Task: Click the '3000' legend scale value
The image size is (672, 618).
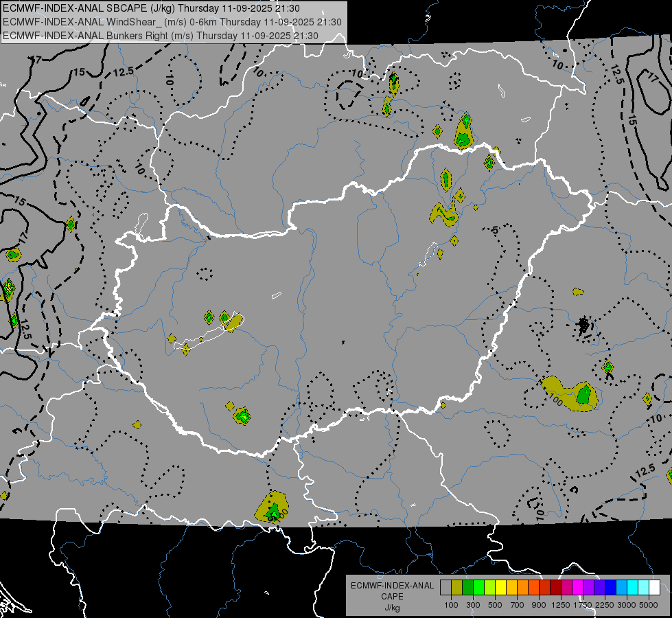Action: coord(627,605)
